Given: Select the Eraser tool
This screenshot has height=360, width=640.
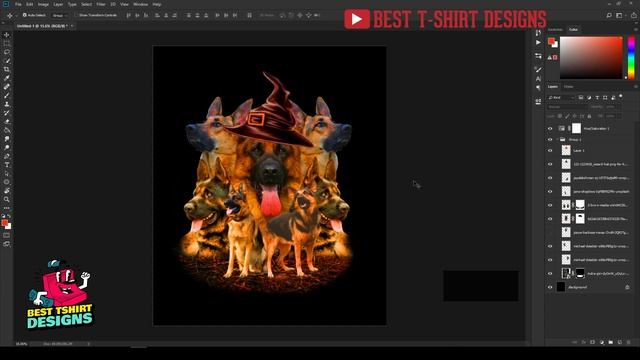Looking at the screenshot, I should [7, 121].
